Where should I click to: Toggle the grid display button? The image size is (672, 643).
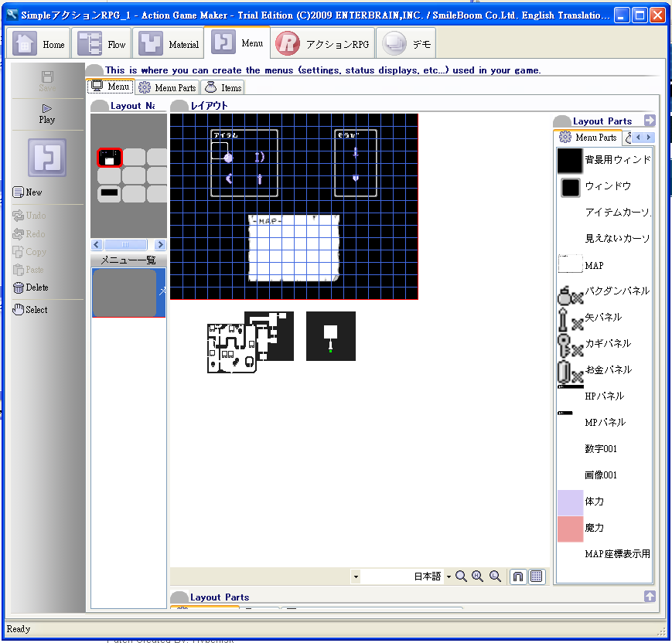point(537,577)
